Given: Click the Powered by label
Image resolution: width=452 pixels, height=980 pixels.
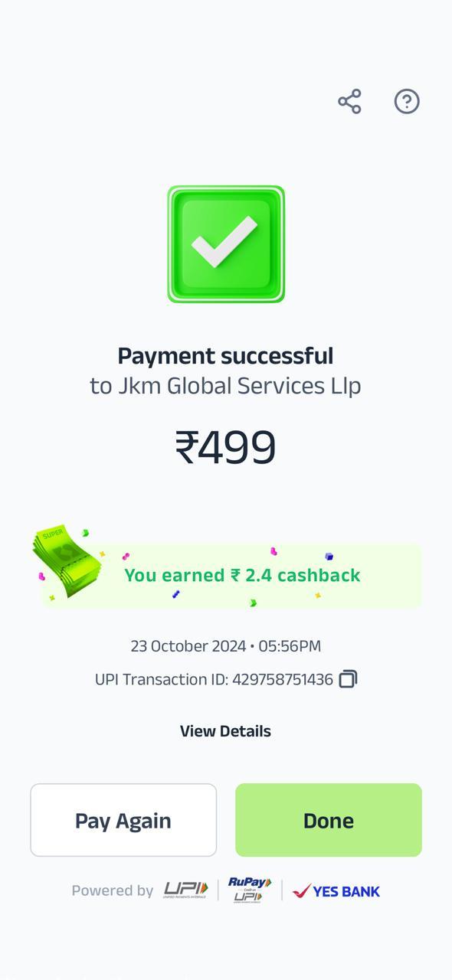Looking at the screenshot, I should click(113, 890).
